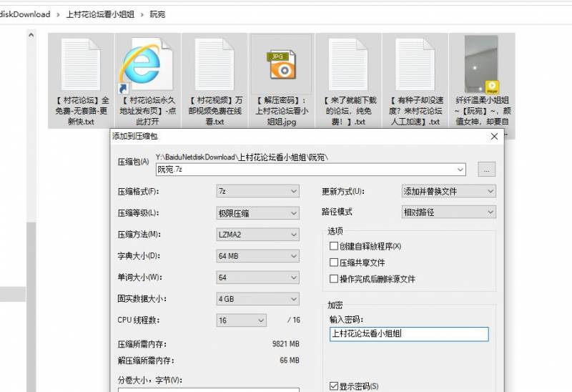Open the LZMA2 compression method dropdown
This screenshot has height=392, width=572.
(257, 235)
